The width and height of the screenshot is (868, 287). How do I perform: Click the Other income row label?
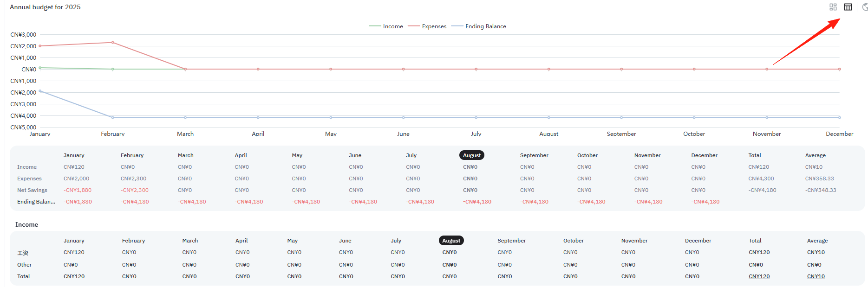pos(25,265)
